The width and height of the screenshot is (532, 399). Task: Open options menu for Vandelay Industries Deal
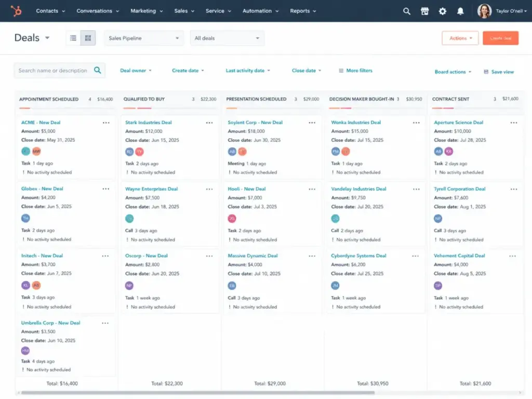pos(416,189)
